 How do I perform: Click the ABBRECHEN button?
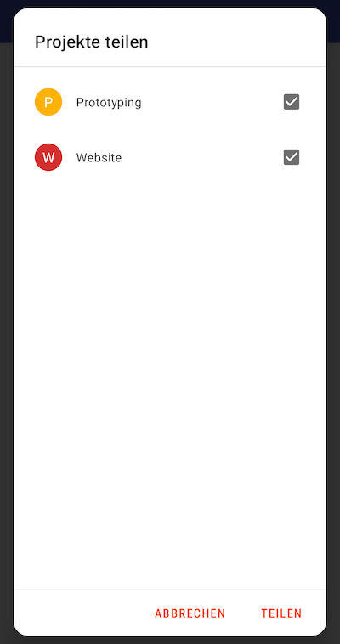pos(190,613)
